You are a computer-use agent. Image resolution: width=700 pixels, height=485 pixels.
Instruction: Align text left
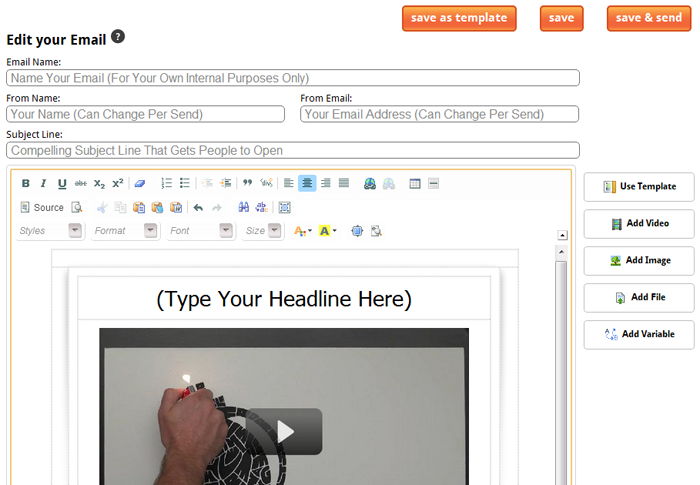289,183
